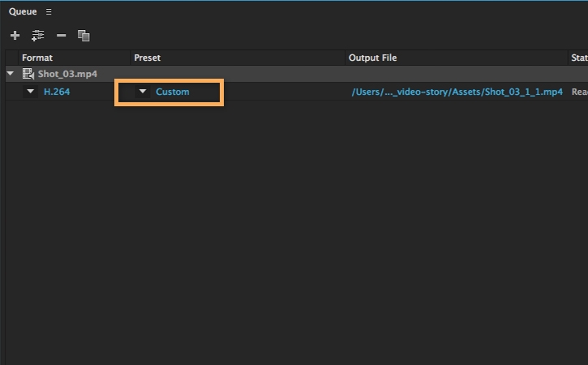Screen dimensions: 588x365
Task: Click the Custom preset link
Action: click(x=173, y=92)
